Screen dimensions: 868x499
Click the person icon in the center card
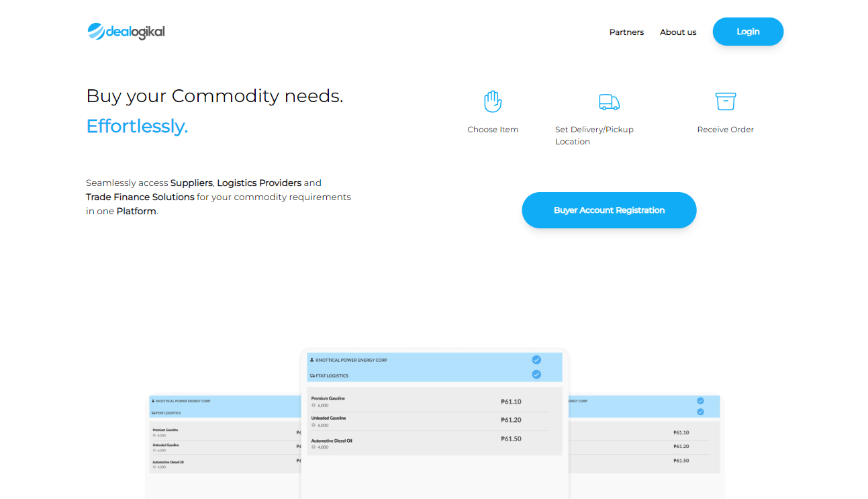click(312, 360)
